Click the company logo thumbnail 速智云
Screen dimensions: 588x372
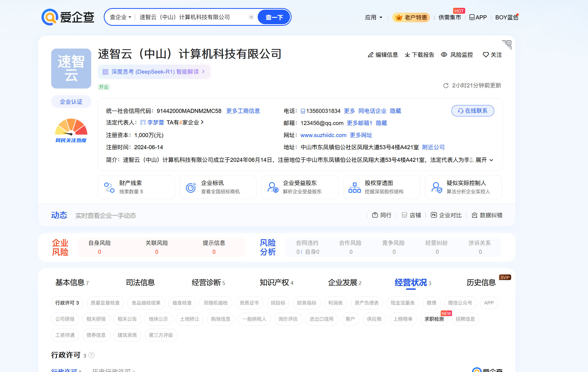click(x=71, y=69)
